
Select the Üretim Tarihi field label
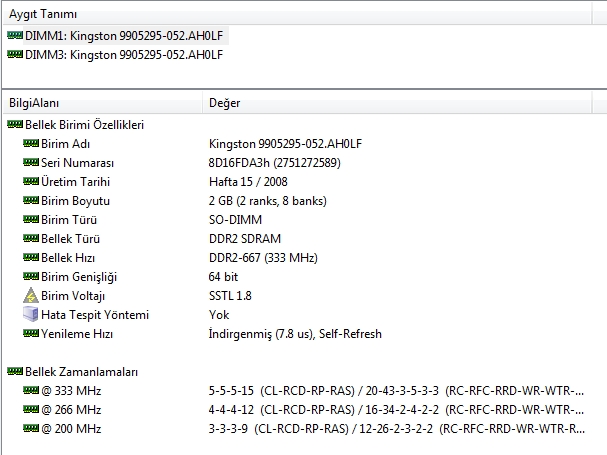(x=75, y=182)
